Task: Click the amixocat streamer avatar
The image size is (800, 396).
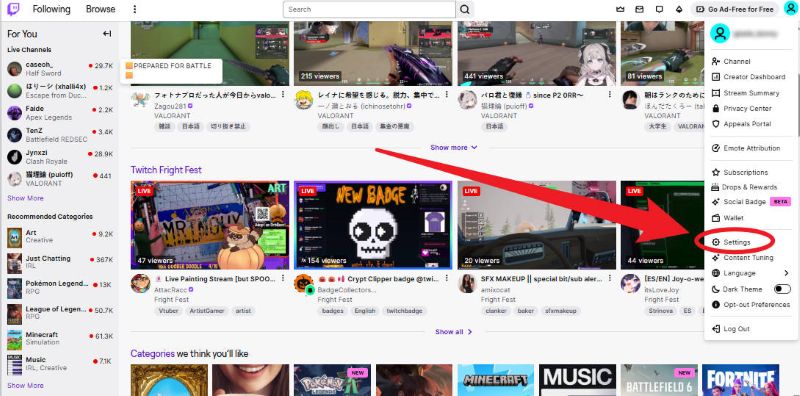Action: (467, 283)
